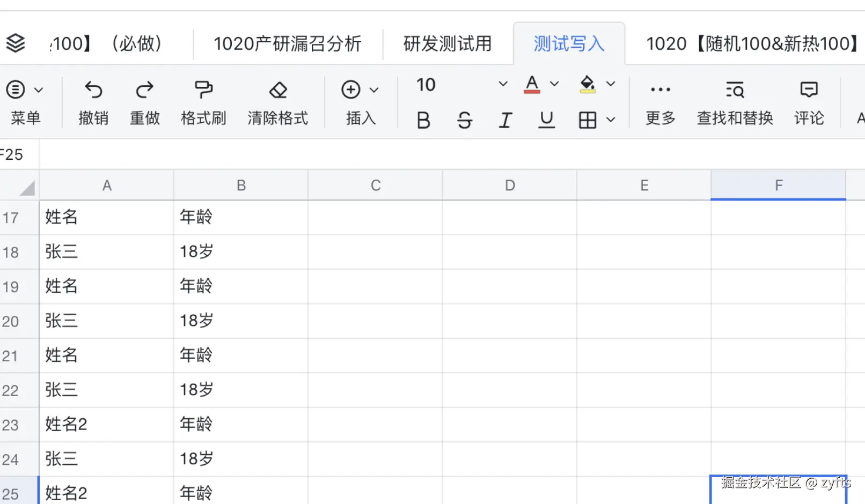Add a comment with 评论
The height and width of the screenshot is (504, 865).
809,102
